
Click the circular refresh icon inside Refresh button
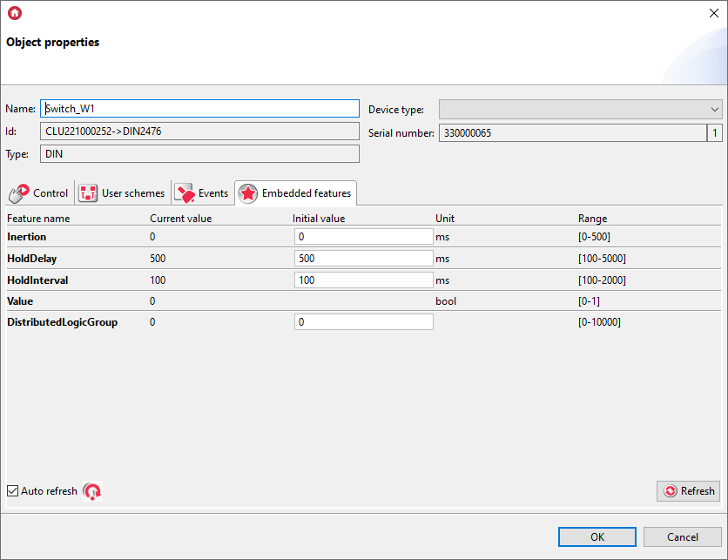point(670,490)
